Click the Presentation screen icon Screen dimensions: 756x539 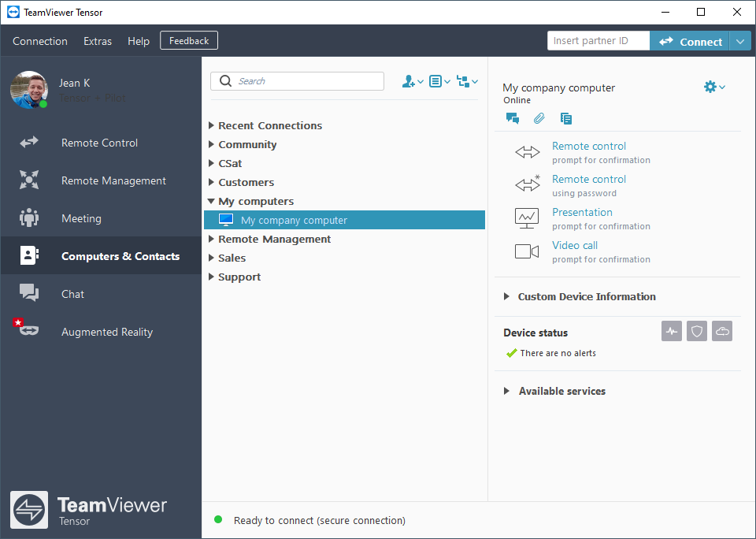(x=527, y=218)
